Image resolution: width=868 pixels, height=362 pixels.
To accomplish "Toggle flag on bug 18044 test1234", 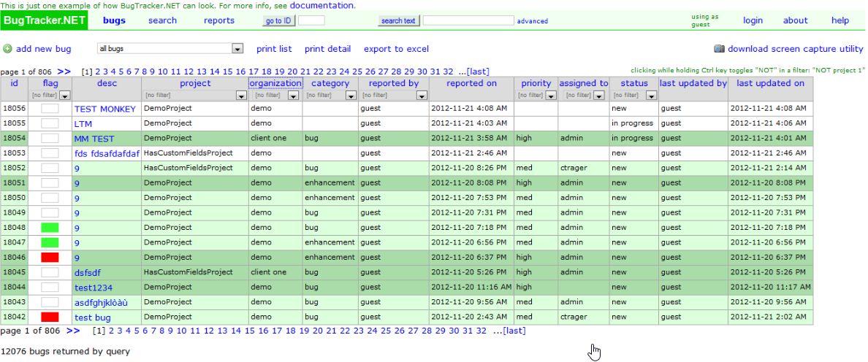I will tap(50, 287).
